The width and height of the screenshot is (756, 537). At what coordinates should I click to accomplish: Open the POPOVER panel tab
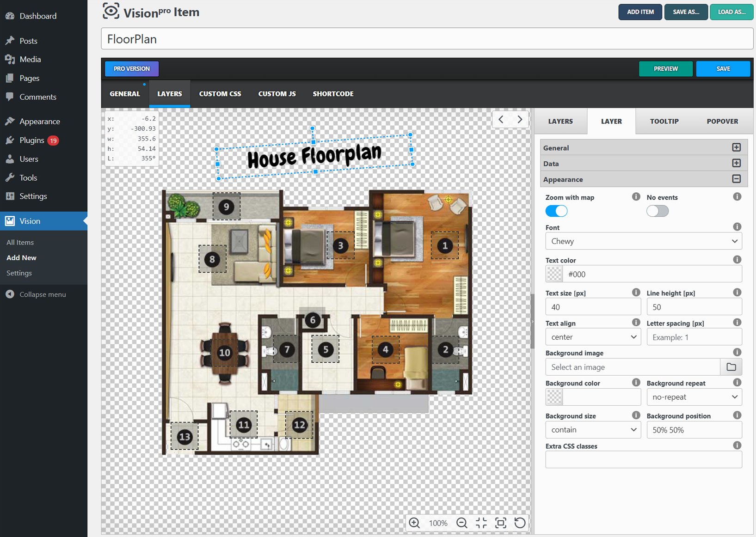coord(722,121)
